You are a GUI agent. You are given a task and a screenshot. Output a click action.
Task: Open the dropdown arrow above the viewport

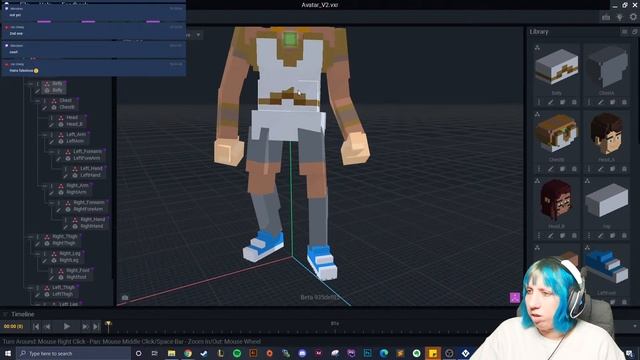point(198,35)
